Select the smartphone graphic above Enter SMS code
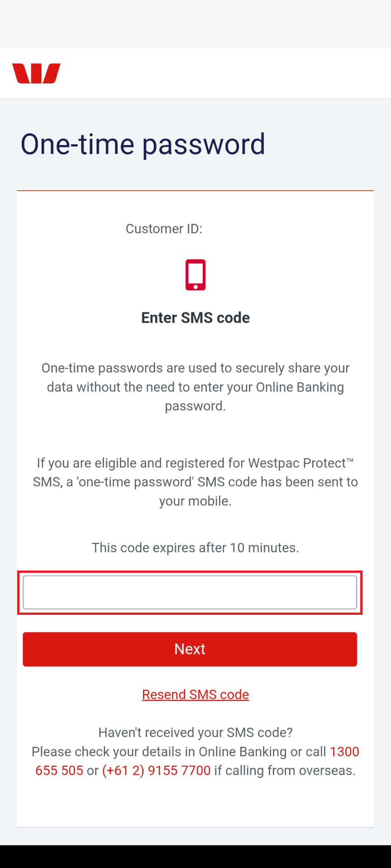This screenshot has height=868, width=391. [195, 274]
